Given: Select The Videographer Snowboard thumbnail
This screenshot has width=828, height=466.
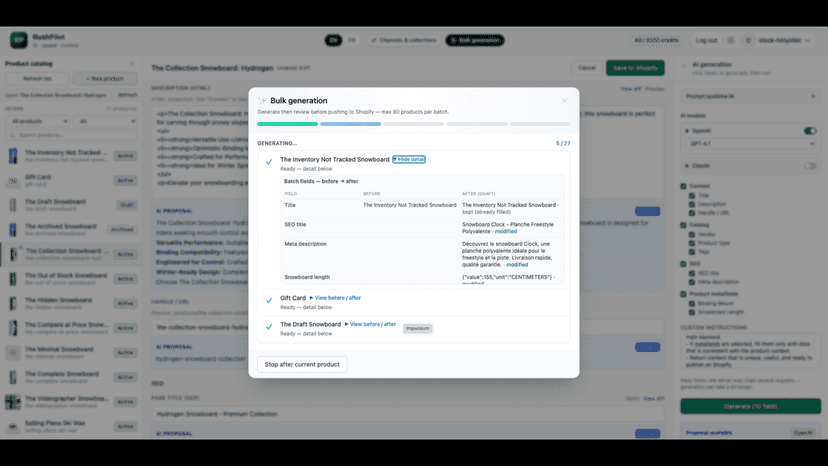Looking at the screenshot, I should click(13, 402).
